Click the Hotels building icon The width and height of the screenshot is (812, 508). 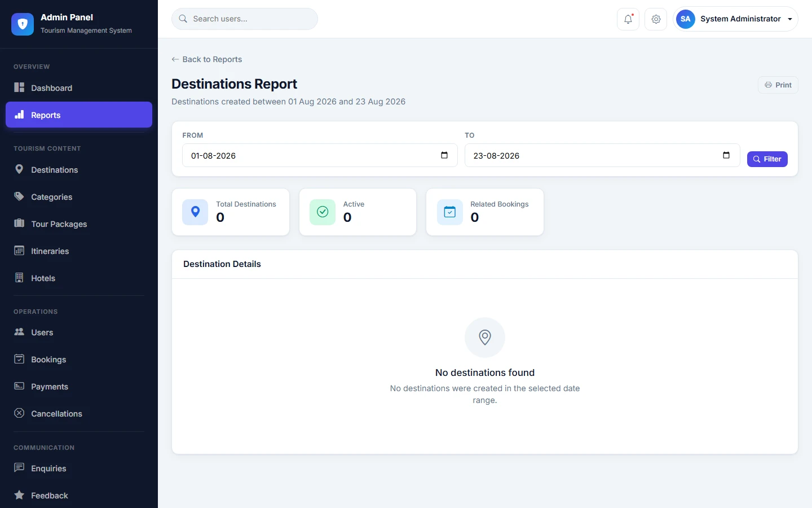point(19,278)
